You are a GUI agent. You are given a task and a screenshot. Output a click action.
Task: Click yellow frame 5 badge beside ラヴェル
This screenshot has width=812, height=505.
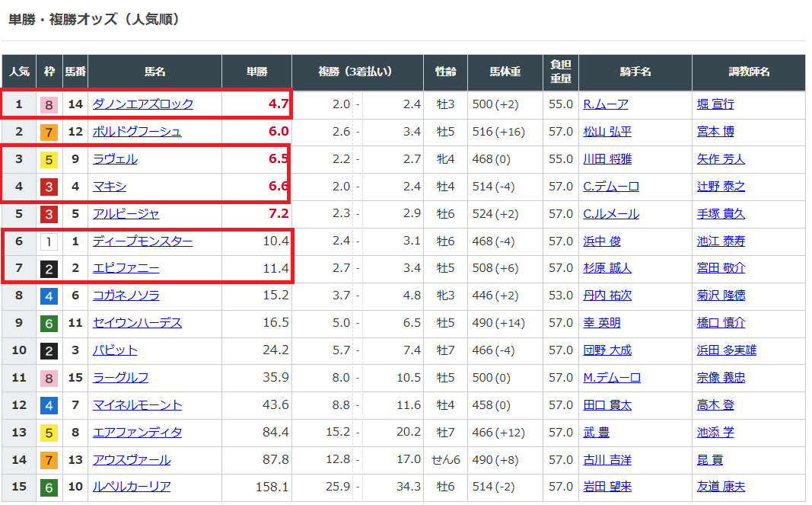coord(49,159)
